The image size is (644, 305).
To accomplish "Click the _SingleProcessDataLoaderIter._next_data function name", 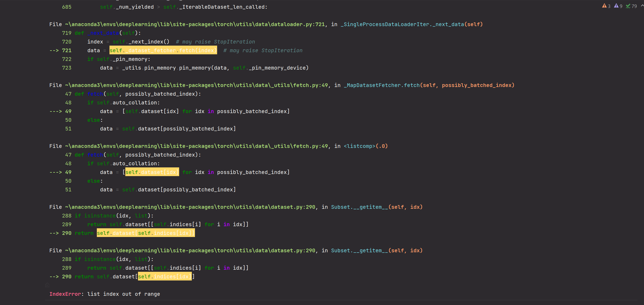I will (x=402, y=24).
